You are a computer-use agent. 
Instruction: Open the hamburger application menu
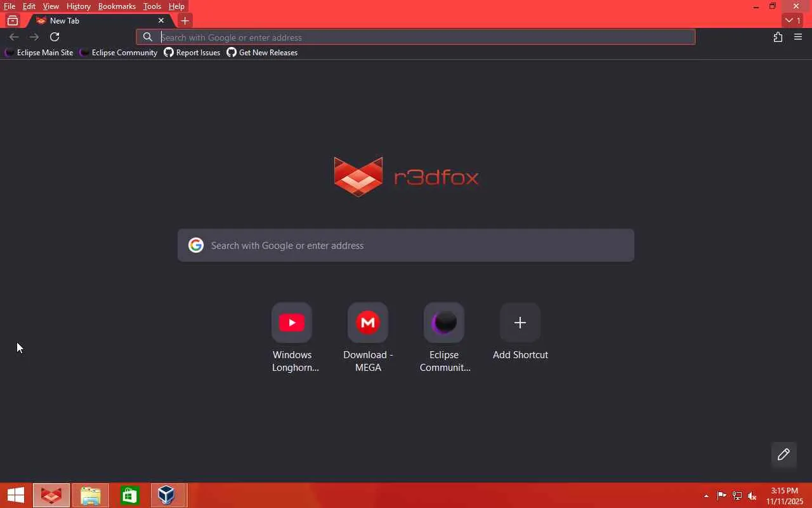798,37
